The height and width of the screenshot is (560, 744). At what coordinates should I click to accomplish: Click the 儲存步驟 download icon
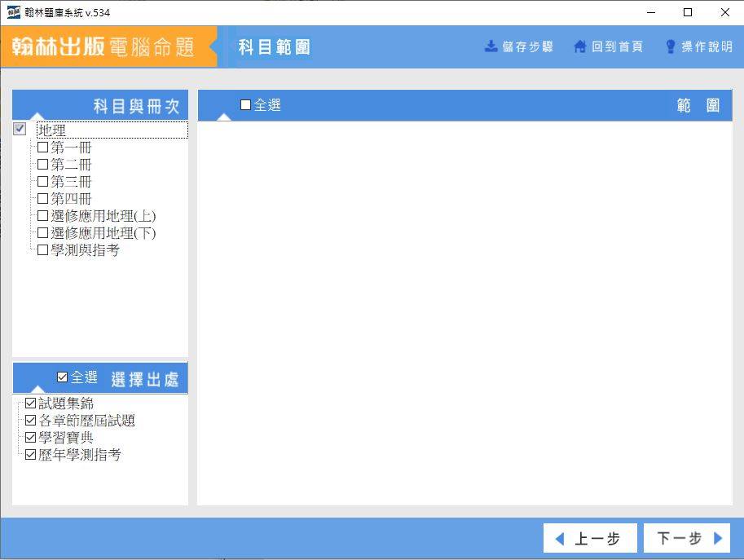[491, 46]
